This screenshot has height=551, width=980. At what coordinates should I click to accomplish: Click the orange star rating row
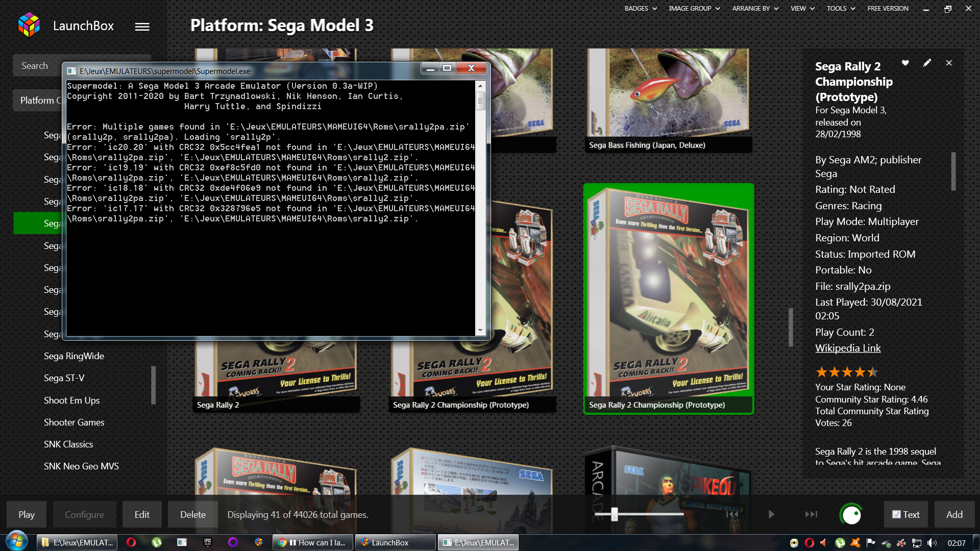coord(846,372)
